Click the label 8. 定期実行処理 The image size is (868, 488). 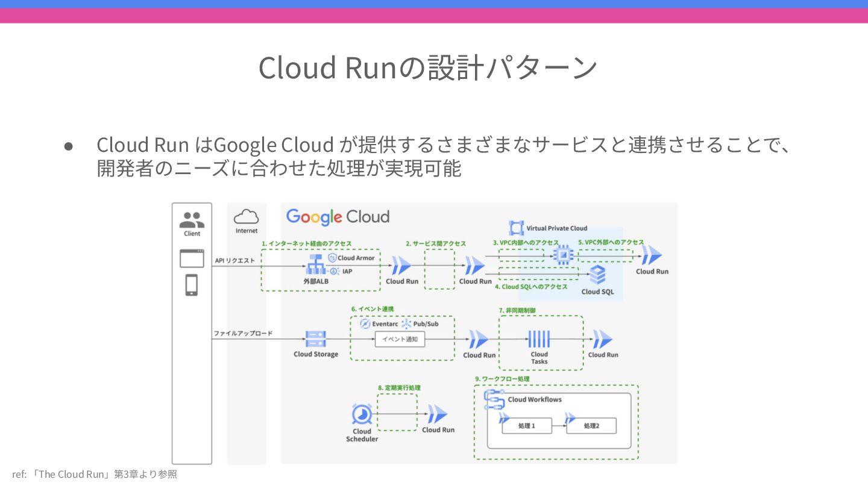400,387
